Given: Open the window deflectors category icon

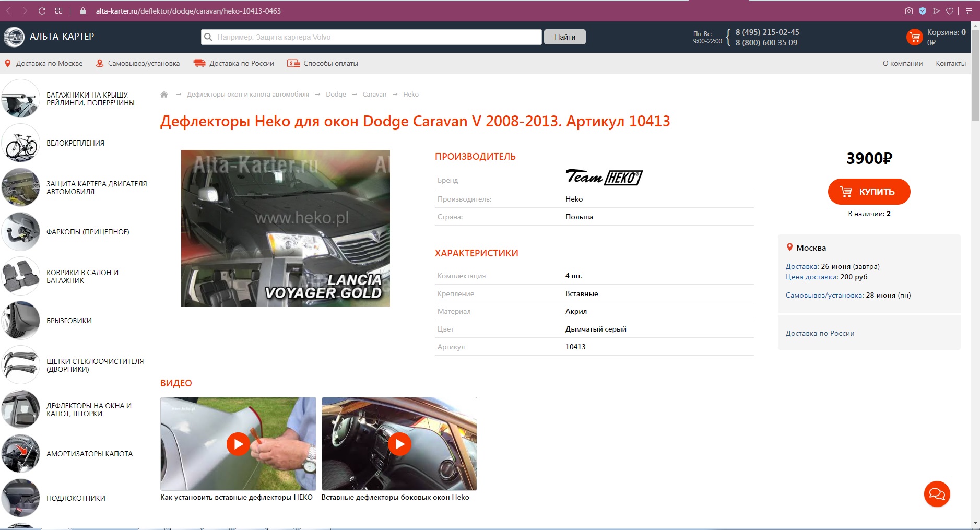Looking at the screenshot, I should (x=20, y=409).
